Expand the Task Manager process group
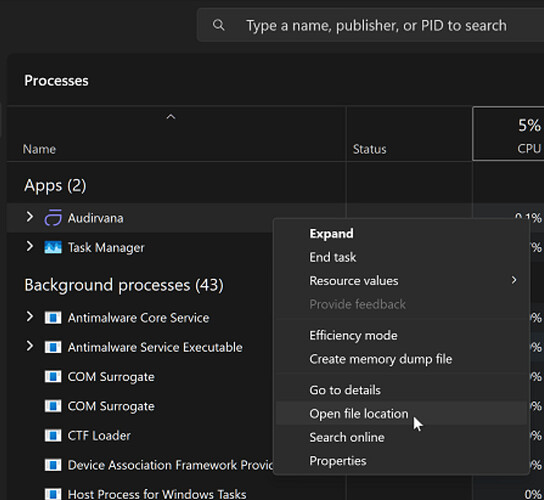This screenshot has height=500, width=544. click(x=30, y=246)
